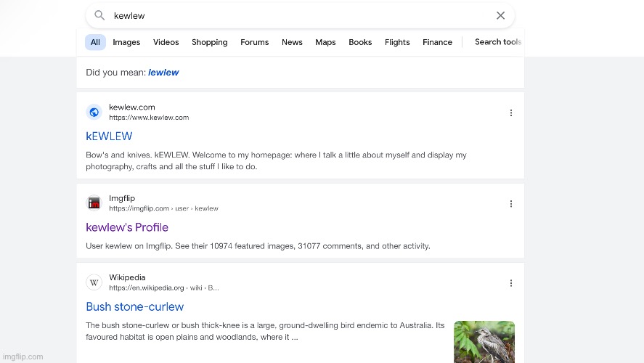
Task: Open the Bush stone-curlew result link
Action: point(135,307)
